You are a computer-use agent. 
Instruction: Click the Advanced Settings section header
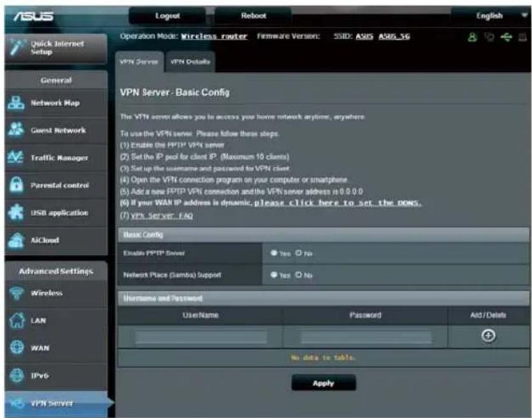click(x=57, y=271)
